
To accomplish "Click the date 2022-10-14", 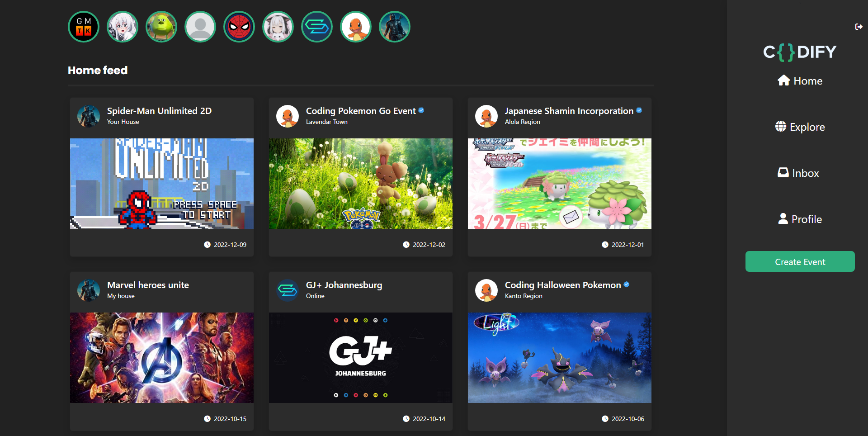I will coord(429,419).
